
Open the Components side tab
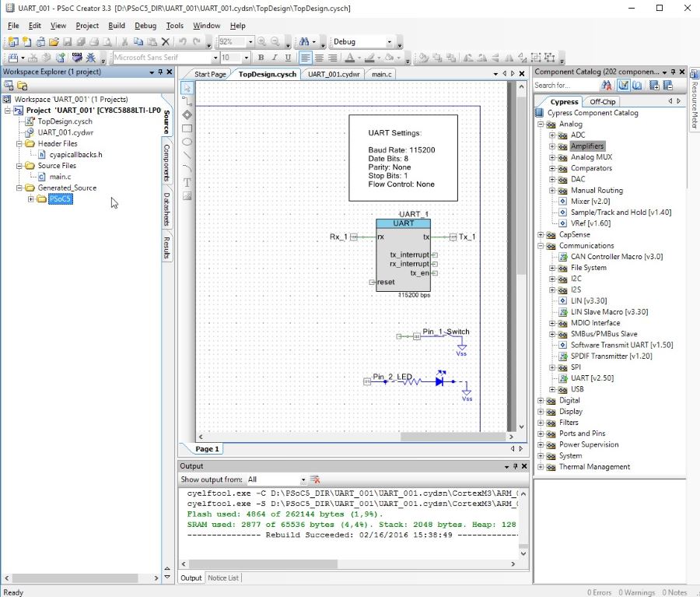(166, 163)
